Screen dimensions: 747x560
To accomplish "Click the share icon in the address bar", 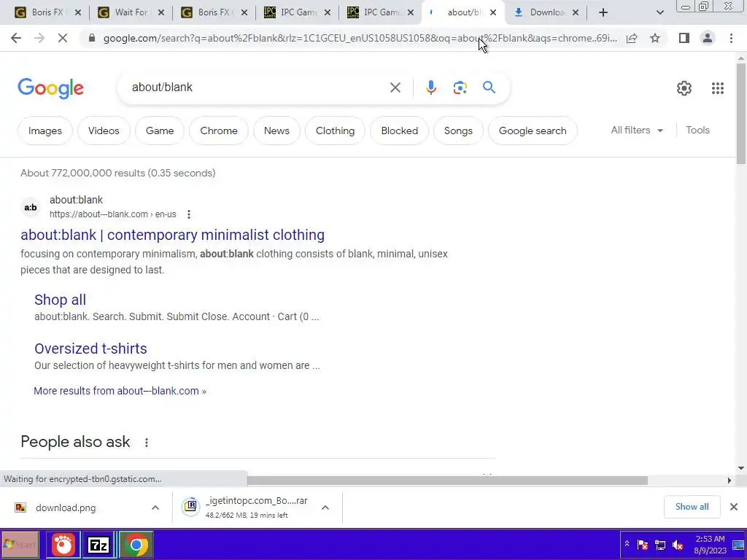I will click(x=632, y=38).
